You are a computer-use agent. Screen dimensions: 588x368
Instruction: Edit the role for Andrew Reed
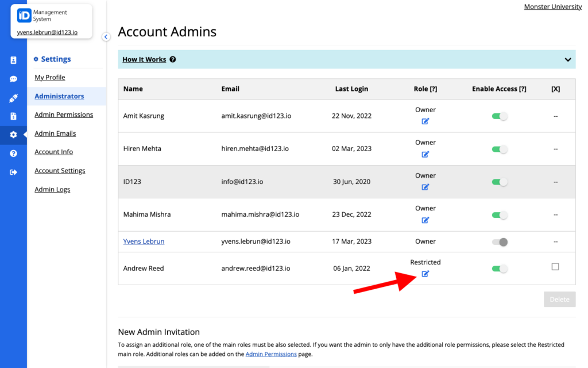[425, 274]
